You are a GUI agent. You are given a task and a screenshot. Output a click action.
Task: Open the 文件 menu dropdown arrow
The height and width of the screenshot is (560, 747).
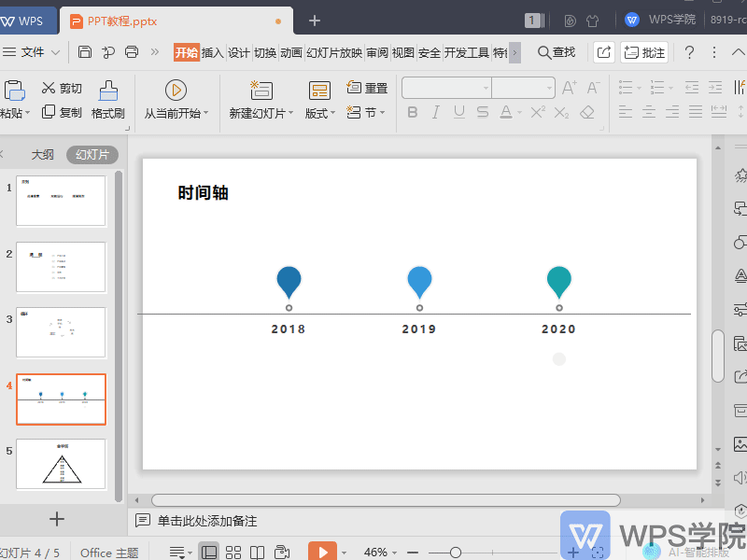click(55, 52)
